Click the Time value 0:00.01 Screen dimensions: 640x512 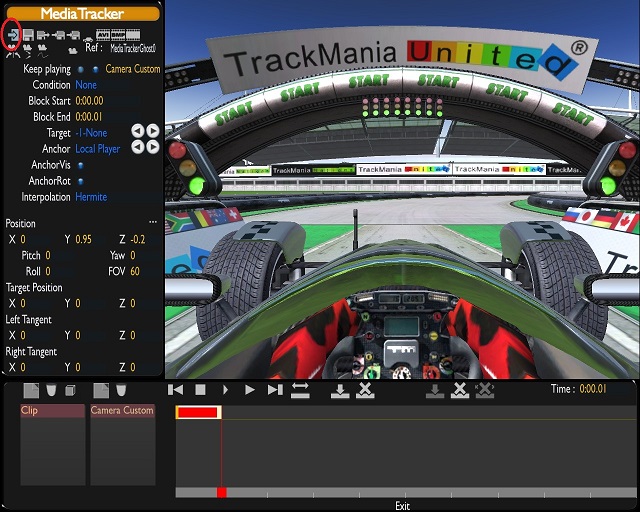(593, 389)
